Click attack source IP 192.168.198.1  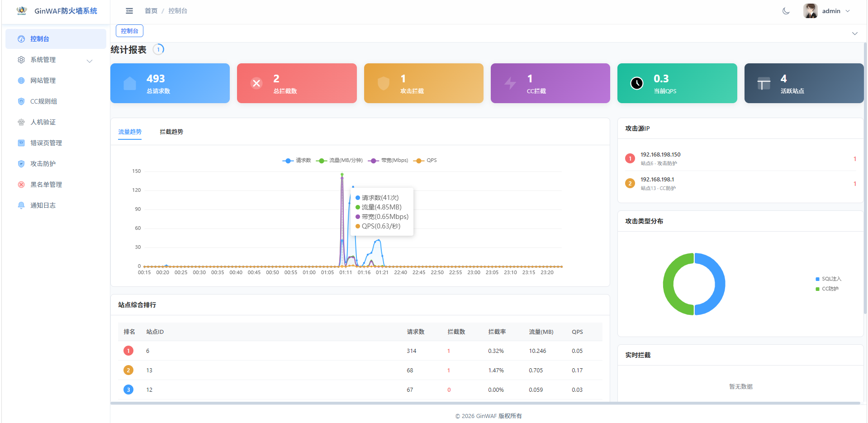657,180
